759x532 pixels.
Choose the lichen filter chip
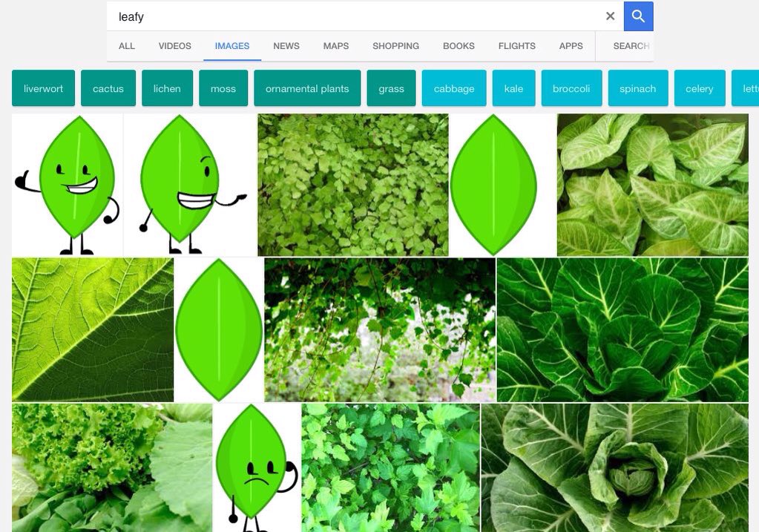[167, 88]
